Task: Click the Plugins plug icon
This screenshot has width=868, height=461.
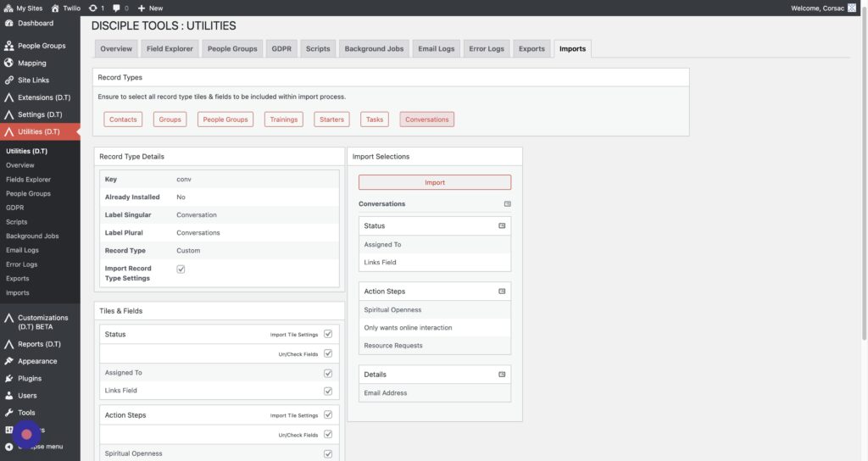Action: (8, 379)
